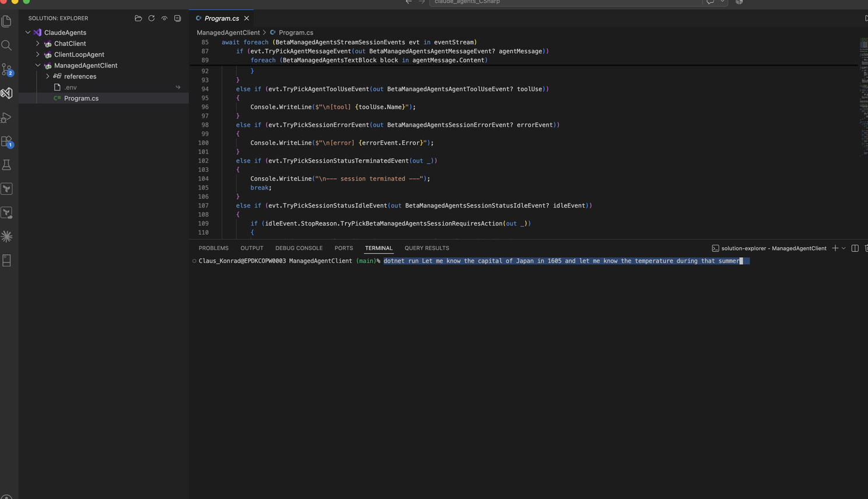The image size is (868, 499).
Task: Collapse the ManagedAgentClient project
Action: (38, 65)
